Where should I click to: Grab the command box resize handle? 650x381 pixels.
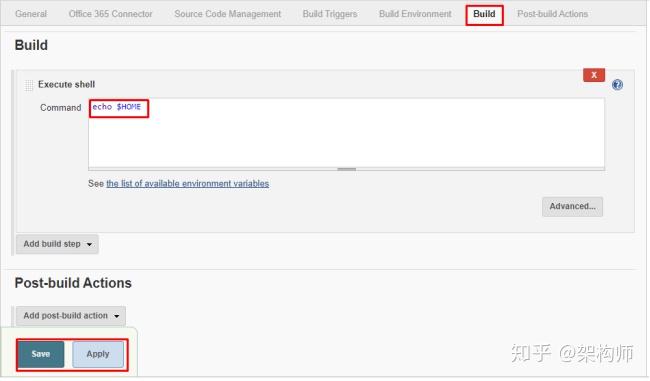[x=347, y=169]
